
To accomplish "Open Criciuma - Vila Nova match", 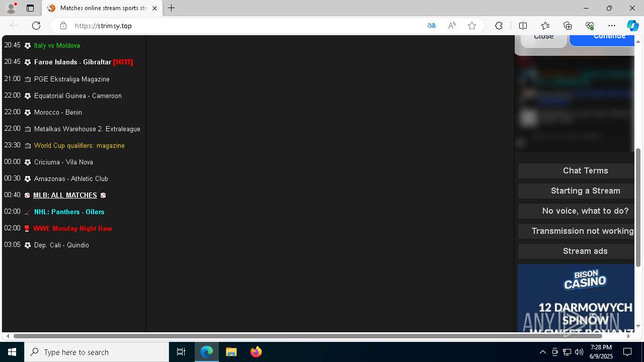I will [x=63, y=162].
